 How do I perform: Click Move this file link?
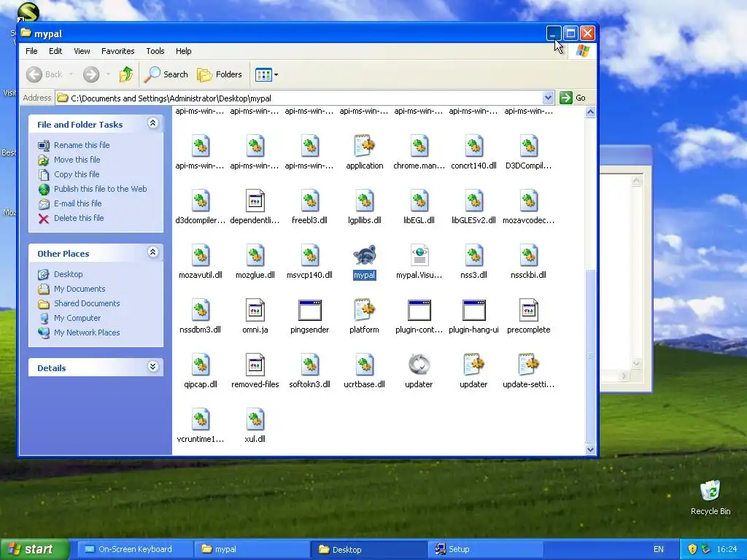pos(77,160)
